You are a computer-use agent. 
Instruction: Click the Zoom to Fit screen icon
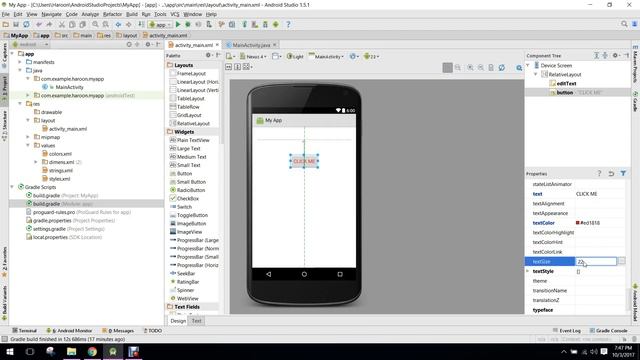447,68
